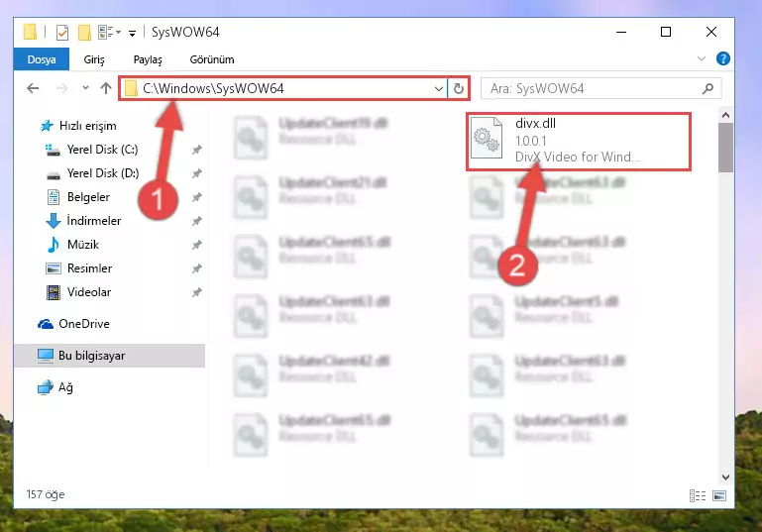Expand the address bar history dropdown
This screenshot has height=532, width=762.
(438, 89)
